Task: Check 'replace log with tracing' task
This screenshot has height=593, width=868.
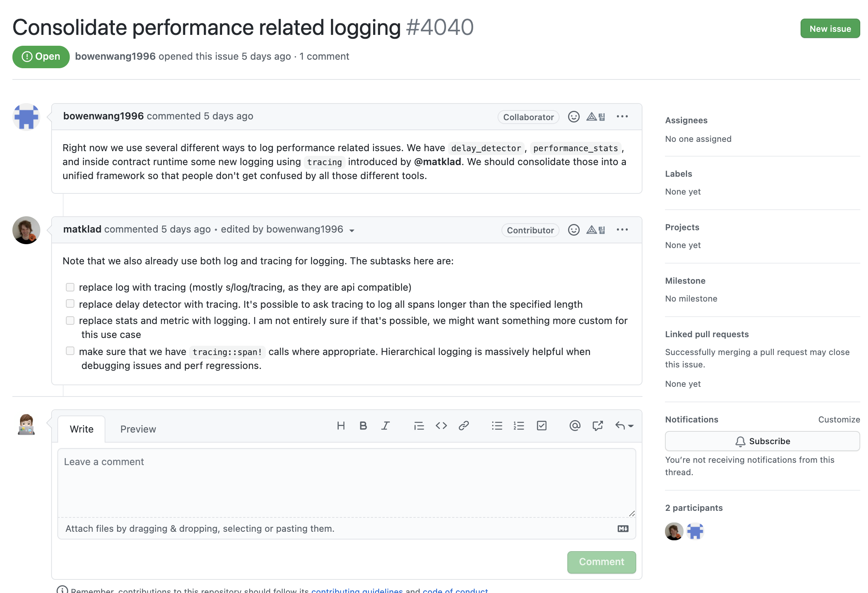Action: [x=70, y=287]
